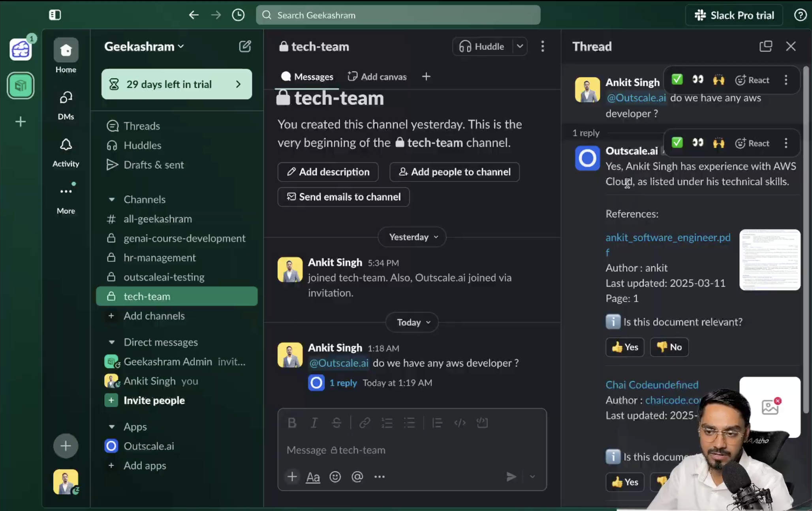Open Geekashram workspace menu dropdown
Screen dimensions: 812x511
coord(144,46)
